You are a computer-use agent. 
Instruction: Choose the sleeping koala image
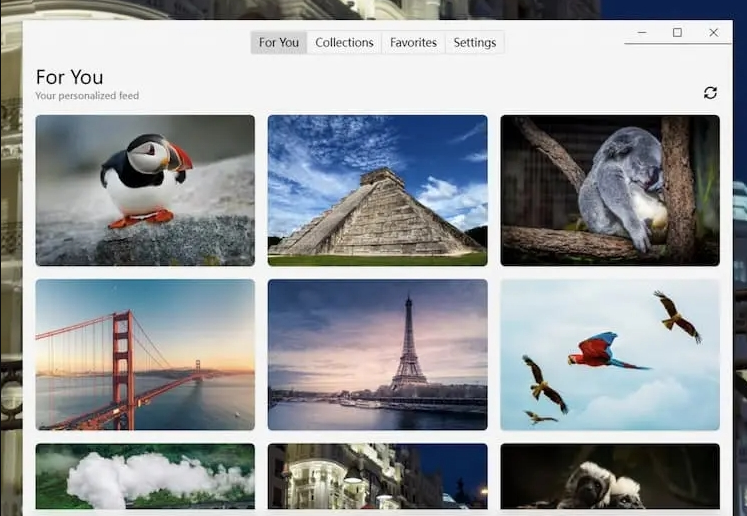pos(609,190)
